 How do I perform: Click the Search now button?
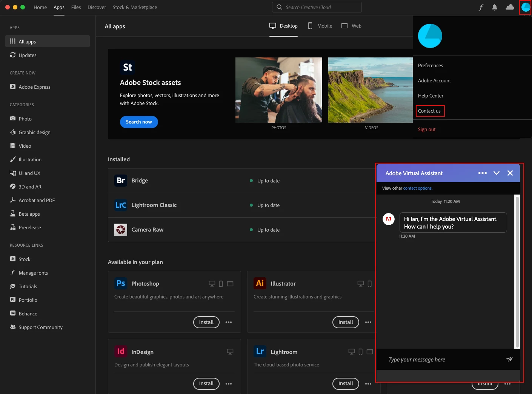[x=139, y=122]
